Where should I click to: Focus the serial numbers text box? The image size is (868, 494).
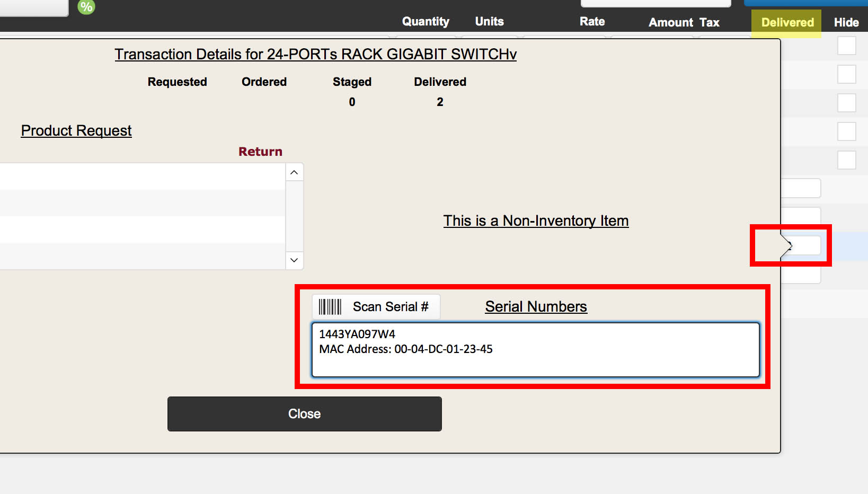[x=535, y=350]
